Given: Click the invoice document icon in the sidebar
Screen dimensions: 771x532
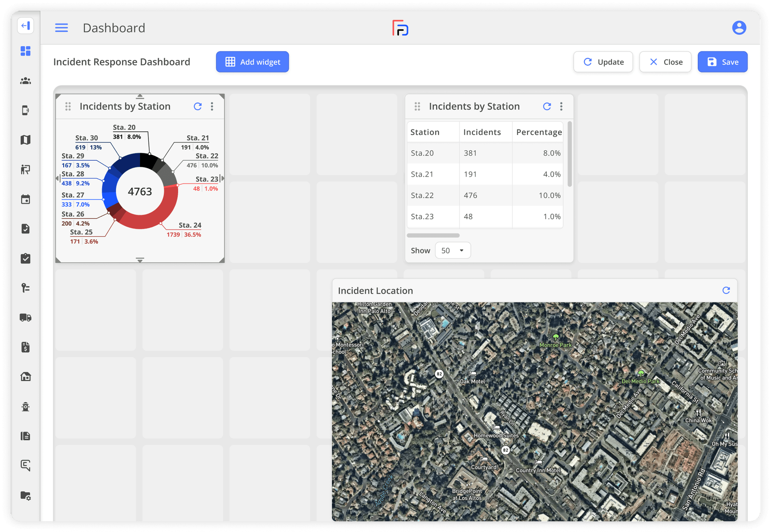Looking at the screenshot, I should 25,347.
